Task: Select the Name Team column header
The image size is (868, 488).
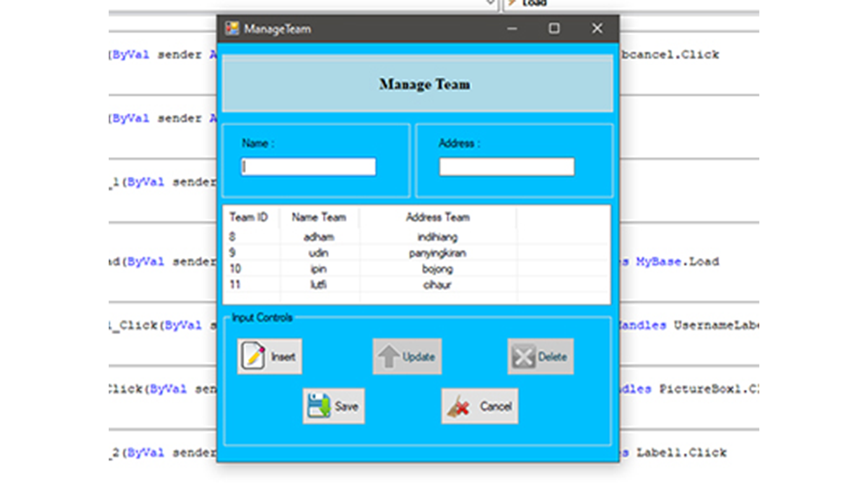Action: (319, 217)
